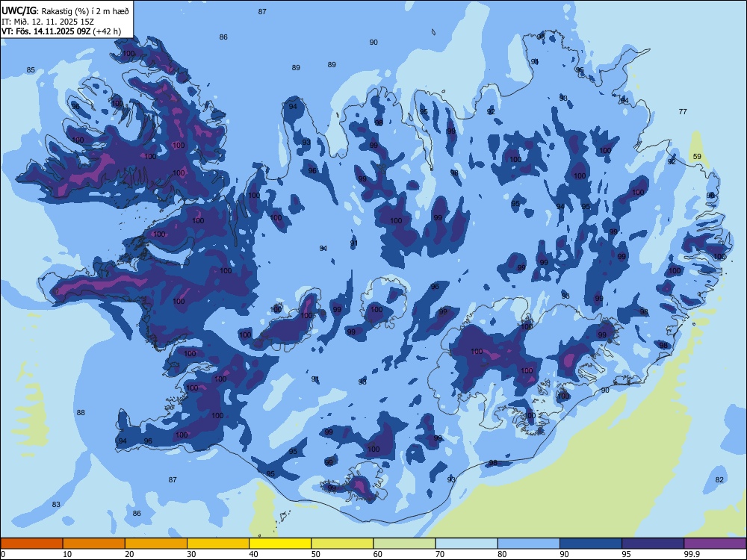Click the 50 legend scale label
747x560 pixels.
coord(316,554)
